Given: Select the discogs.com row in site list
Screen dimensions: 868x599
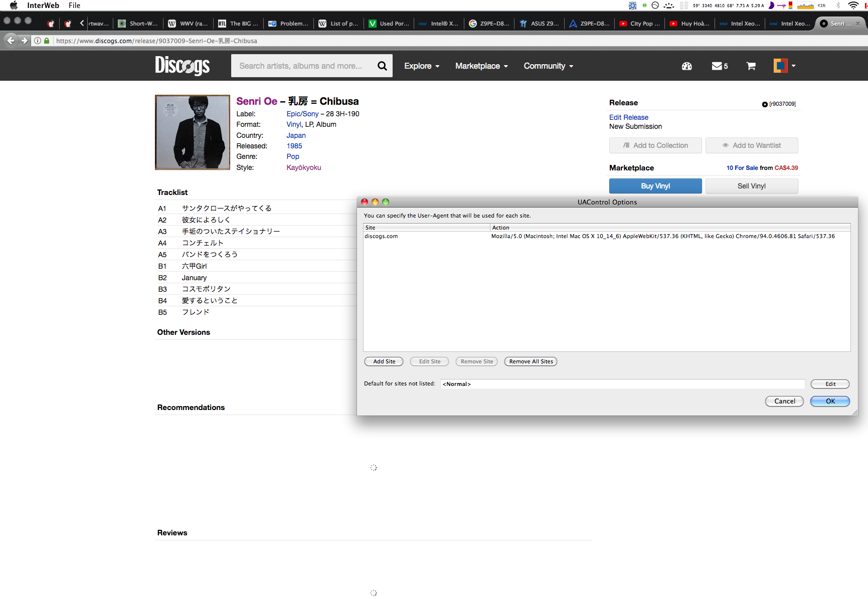Looking at the screenshot, I should pyautogui.click(x=607, y=236).
